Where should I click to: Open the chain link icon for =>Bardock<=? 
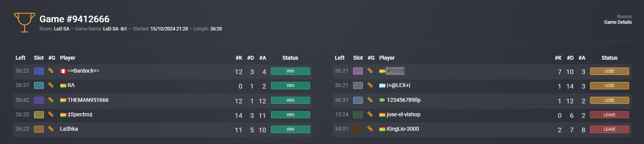(51, 71)
